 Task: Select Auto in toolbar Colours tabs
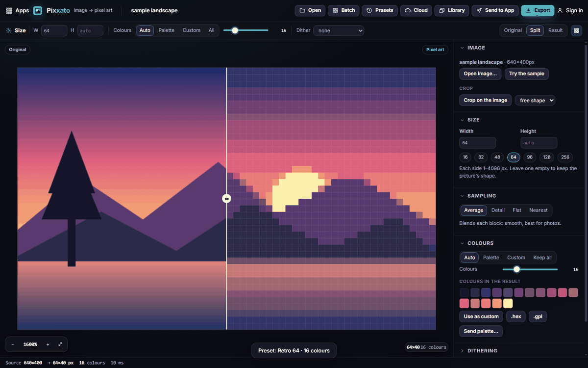pyautogui.click(x=145, y=30)
